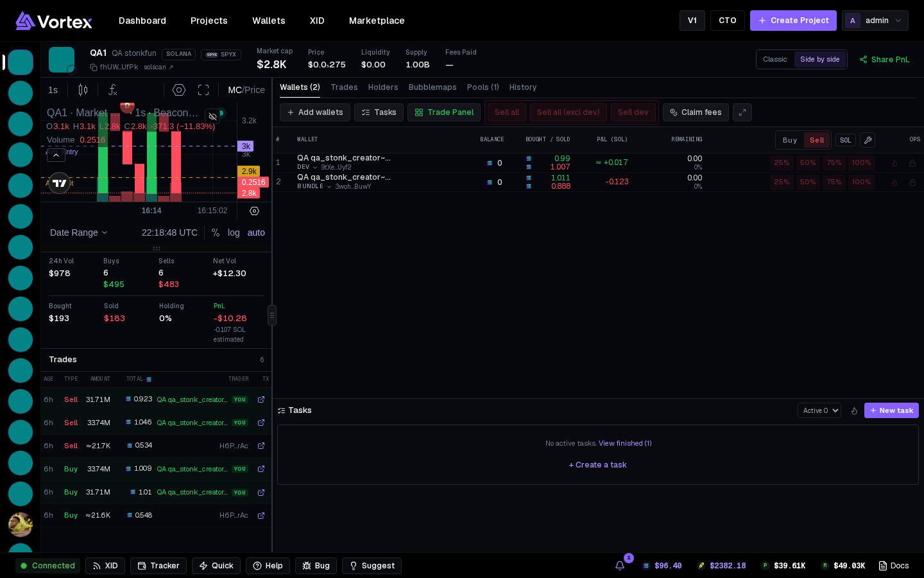Click the flame icon in Tasks header

click(x=854, y=411)
